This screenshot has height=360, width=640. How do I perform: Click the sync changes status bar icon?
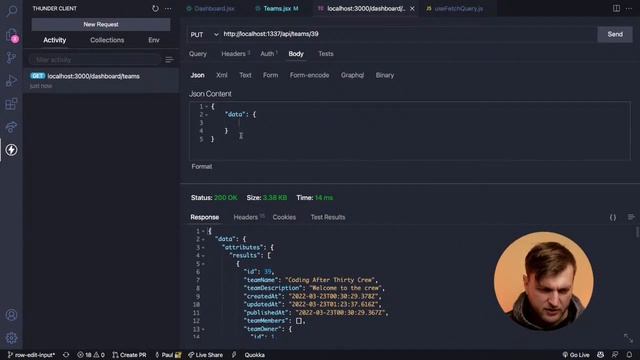[66, 355]
